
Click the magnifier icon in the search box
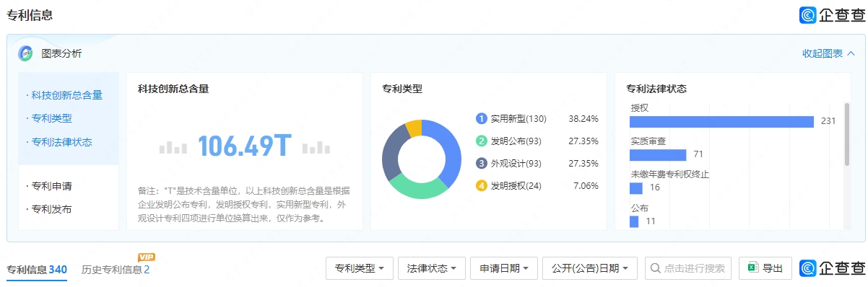click(x=655, y=268)
